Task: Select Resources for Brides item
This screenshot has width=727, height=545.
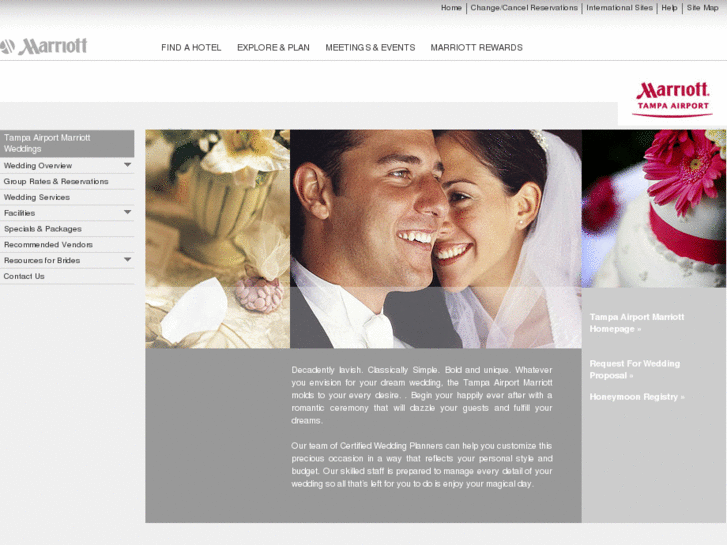Action: click(x=42, y=260)
